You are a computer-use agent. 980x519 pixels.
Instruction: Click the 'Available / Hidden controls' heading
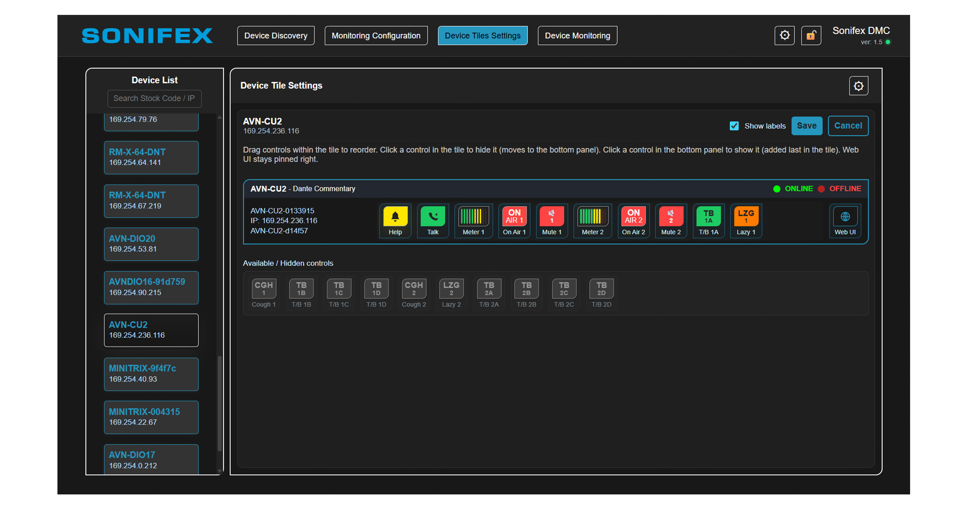[x=288, y=263]
